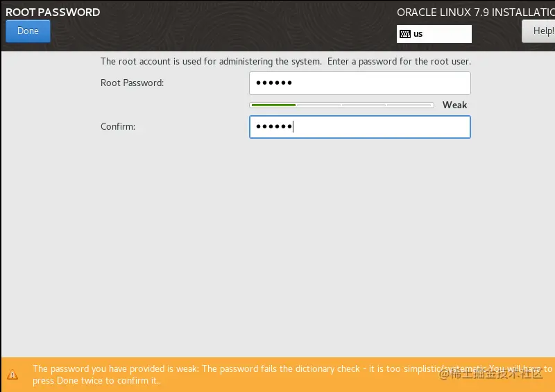This screenshot has width=555, height=392.
Task: Focus the Confirm password field
Action: coord(359,127)
